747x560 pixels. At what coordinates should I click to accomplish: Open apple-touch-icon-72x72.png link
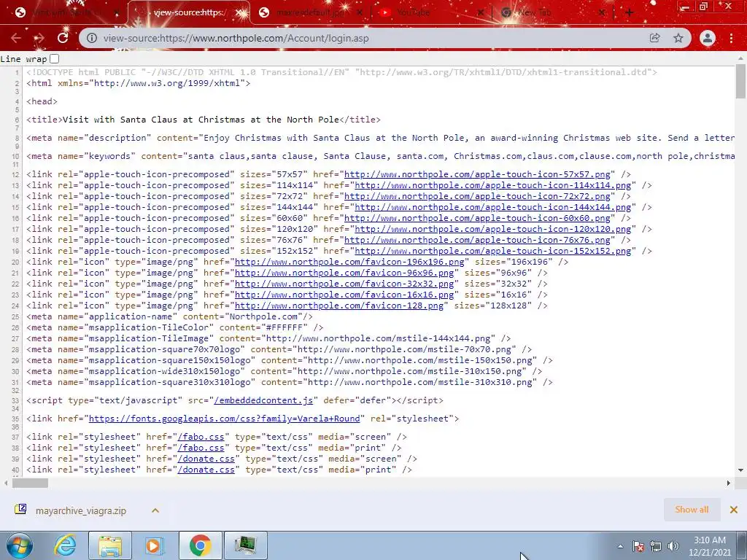coord(477,196)
